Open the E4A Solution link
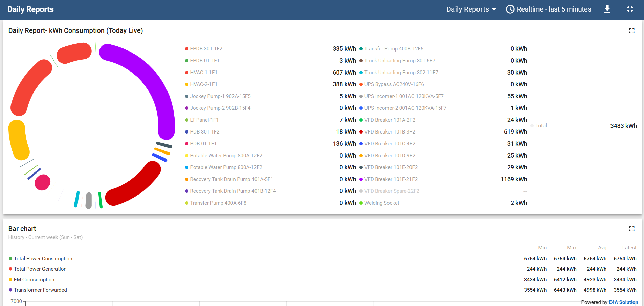 (x=623, y=302)
